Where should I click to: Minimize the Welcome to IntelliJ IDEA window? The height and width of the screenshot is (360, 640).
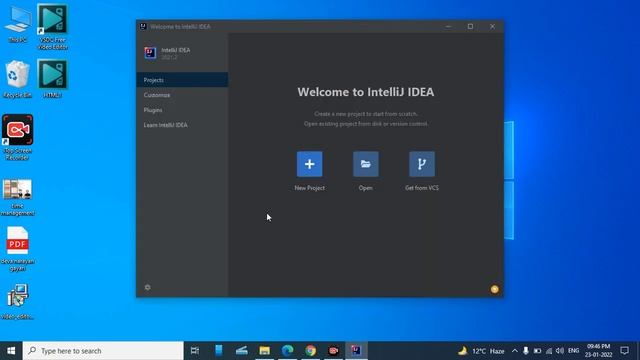pos(448,27)
